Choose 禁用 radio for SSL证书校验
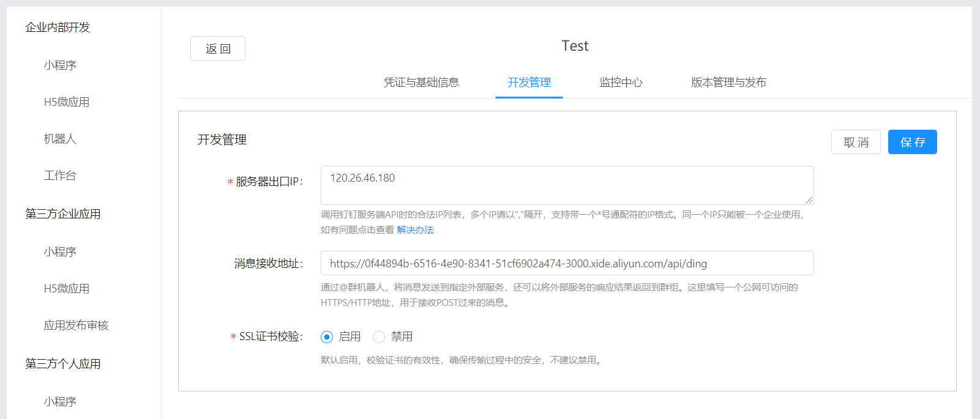 click(379, 337)
